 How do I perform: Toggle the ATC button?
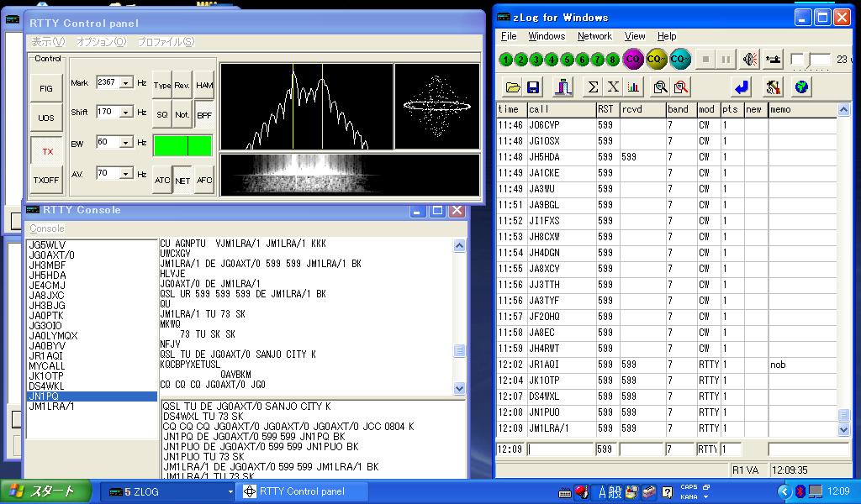click(x=162, y=180)
